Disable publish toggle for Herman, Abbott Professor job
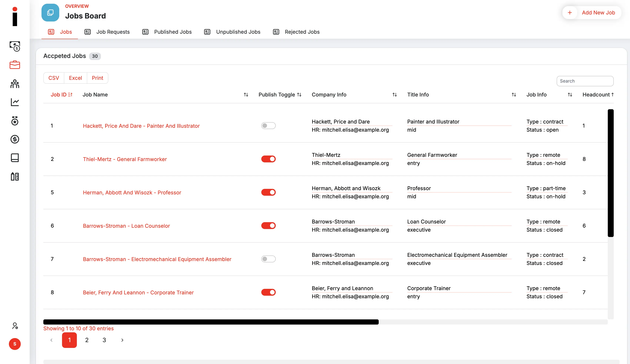Viewport: 630px width, 364px height. 268,192
